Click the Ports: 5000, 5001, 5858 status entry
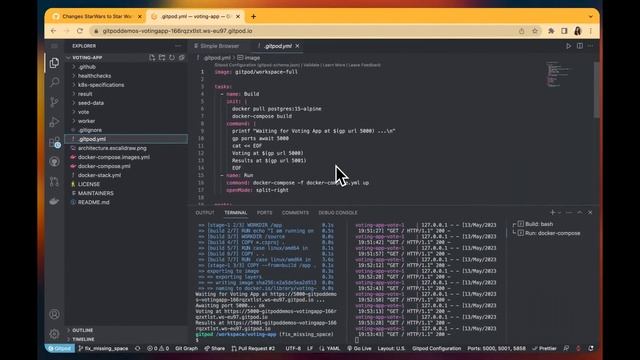This screenshot has height=360, width=640. [497, 349]
